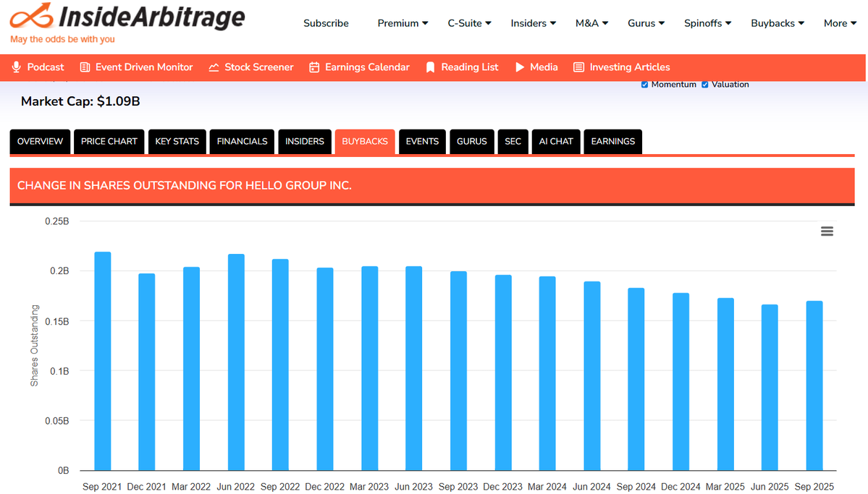Image resolution: width=868 pixels, height=494 pixels.
Task: Click the '0.25B' y-axis label
Action: (57, 221)
